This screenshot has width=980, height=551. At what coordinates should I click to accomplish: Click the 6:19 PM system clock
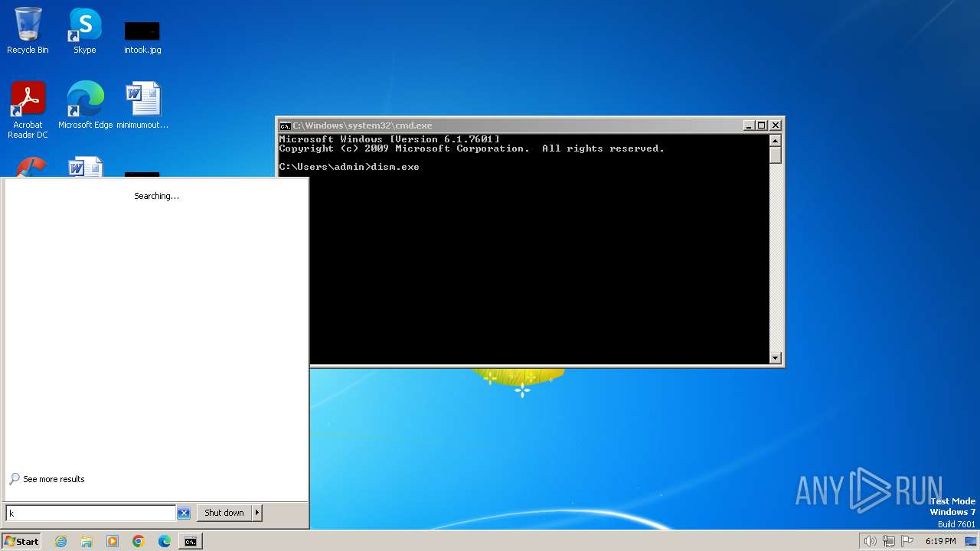[940, 541]
